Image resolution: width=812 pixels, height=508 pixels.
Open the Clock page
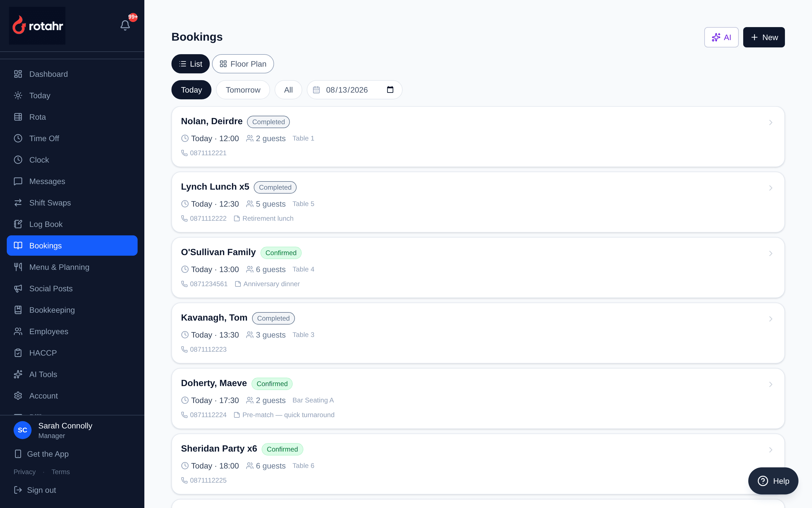coord(72,160)
